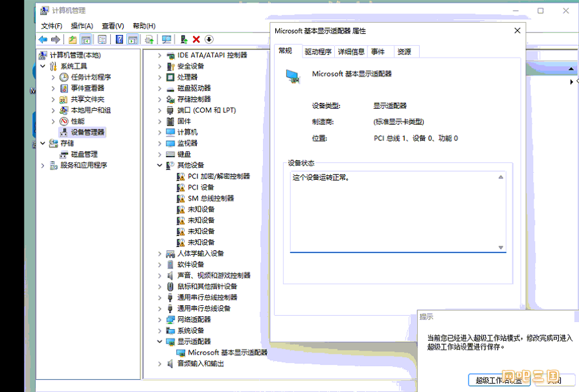Click the large display adapter icon in properties dialog
This screenshot has width=579, height=392.
293,77
